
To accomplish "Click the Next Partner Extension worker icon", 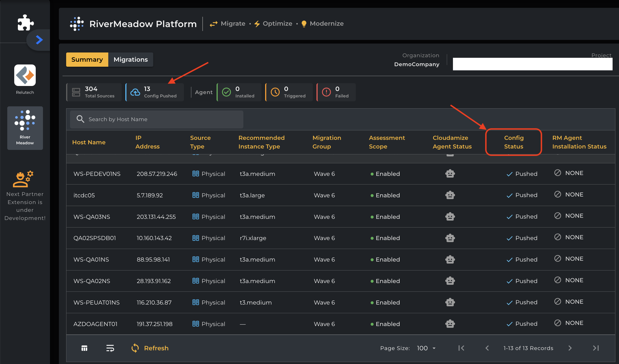I will click(x=23, y=179).
